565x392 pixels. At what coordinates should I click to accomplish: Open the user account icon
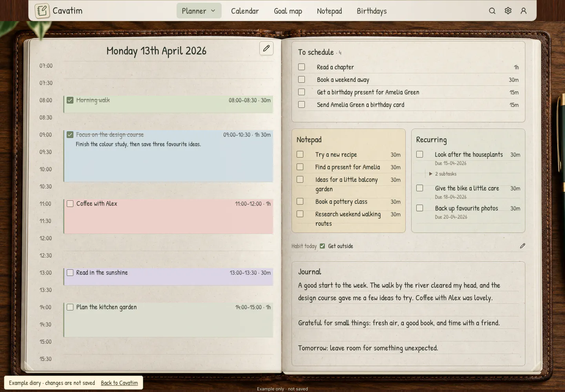(x=523, y=11)
